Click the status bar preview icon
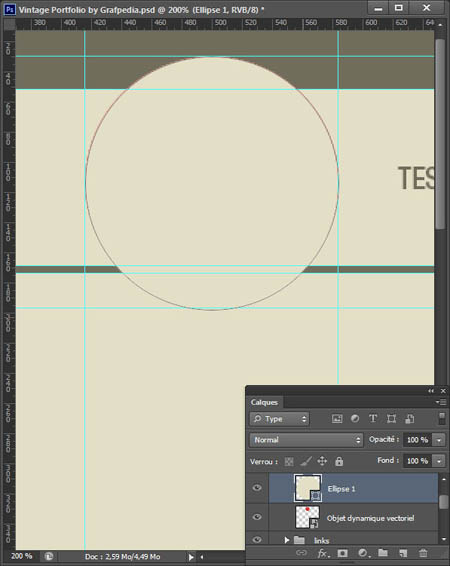450x566 pixels. 49,556
